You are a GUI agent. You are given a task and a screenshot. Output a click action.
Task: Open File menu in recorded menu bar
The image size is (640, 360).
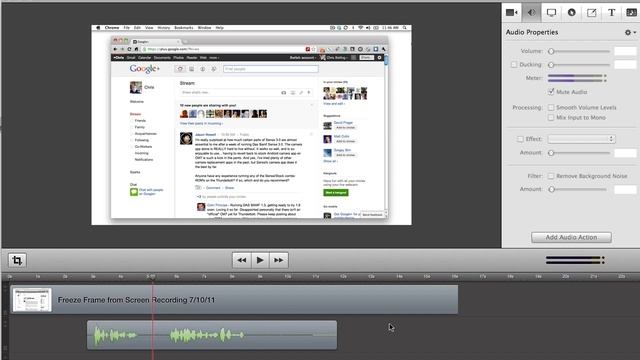point(127,28)
